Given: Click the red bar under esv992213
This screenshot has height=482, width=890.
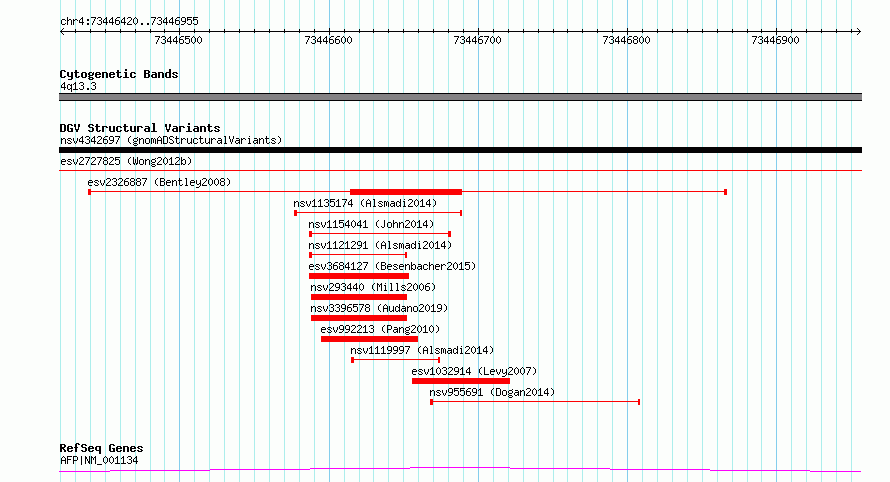Looking at the screenshot, I should point(370,339).
